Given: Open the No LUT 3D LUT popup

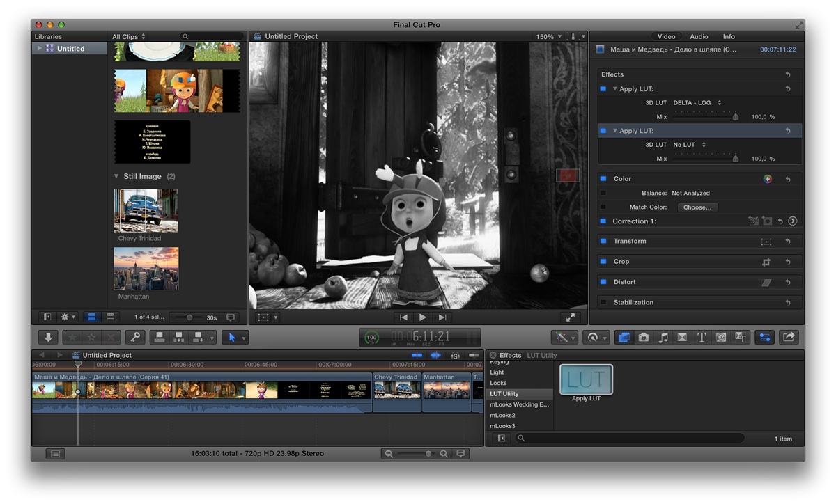Looking at the screenshot, I should click(690, 145).
